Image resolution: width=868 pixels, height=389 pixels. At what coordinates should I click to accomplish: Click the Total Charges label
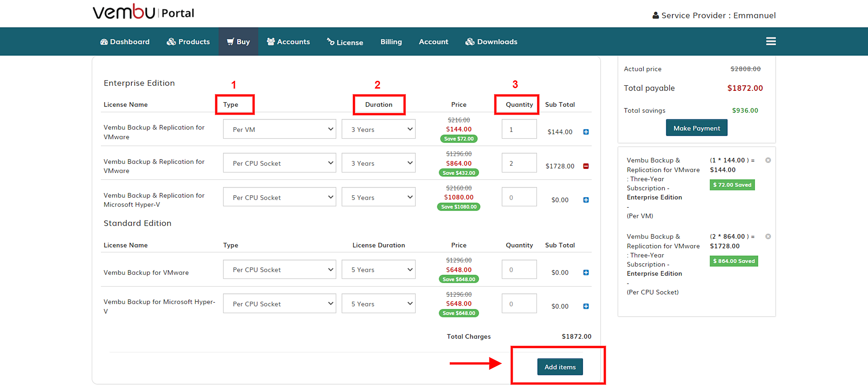(x=469, y=336)
